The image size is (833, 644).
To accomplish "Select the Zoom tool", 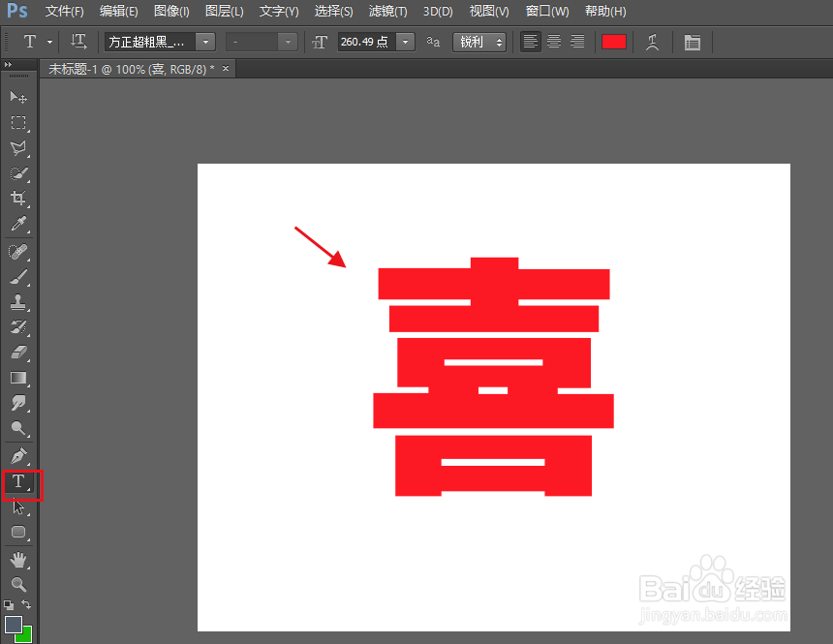I will (18, 585).
